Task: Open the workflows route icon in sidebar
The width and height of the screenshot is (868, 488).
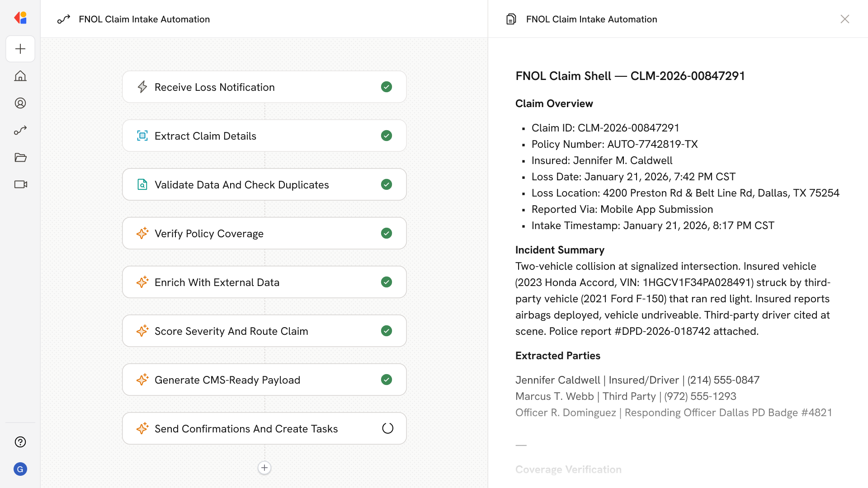Action: pos(20,130)
